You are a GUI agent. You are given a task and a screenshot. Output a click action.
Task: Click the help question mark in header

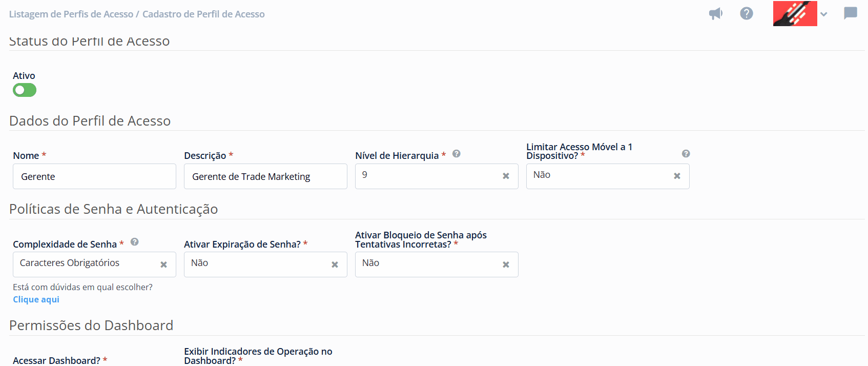coord(747,14)
